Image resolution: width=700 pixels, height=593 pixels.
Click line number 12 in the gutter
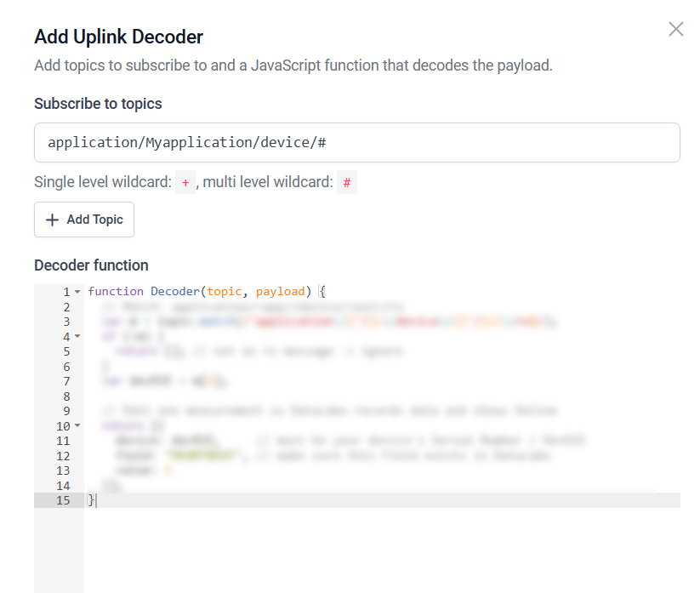[x=64, y=456]
